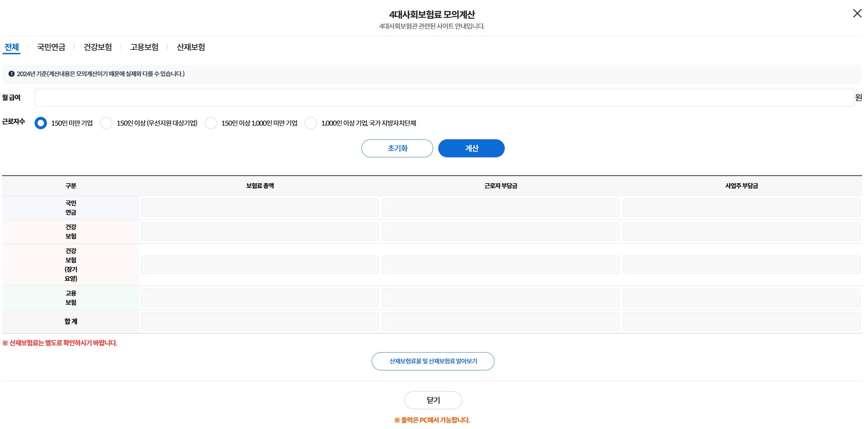Click 장기요양 근로자 부담금 result field
The height and width of the screenshot is (429, 868).
tap(500, 264)
